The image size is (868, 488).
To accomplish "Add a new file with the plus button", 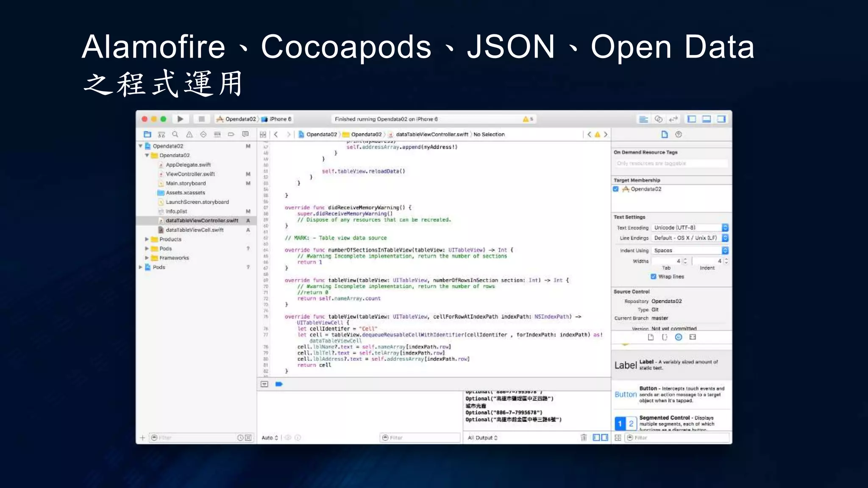I will click(x=142, y=438).
